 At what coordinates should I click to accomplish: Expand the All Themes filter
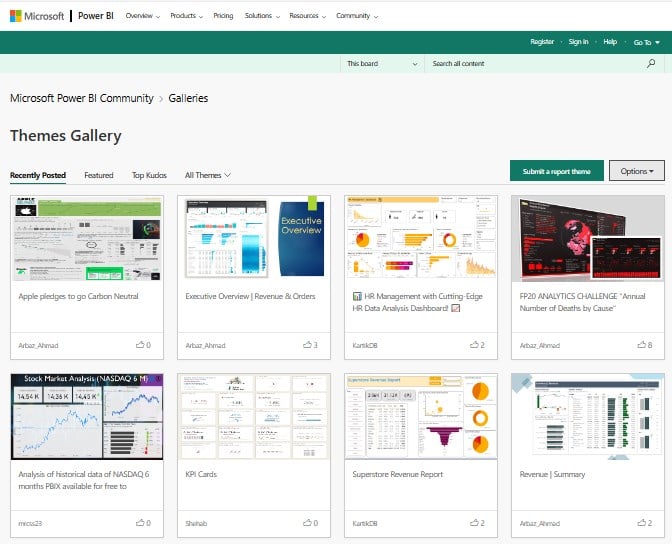[208, 175]
